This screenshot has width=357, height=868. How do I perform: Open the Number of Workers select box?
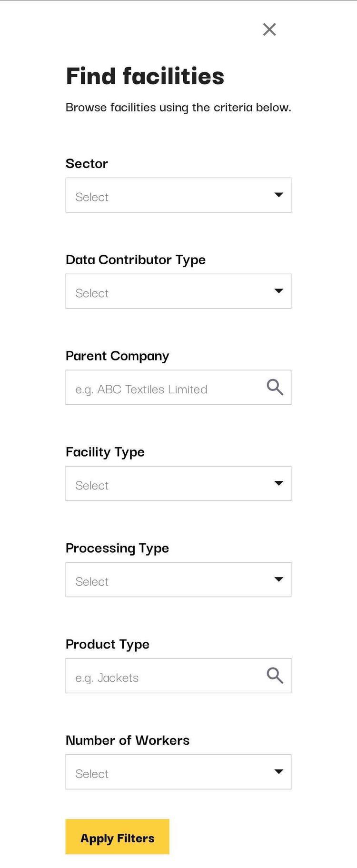point(167,772)
